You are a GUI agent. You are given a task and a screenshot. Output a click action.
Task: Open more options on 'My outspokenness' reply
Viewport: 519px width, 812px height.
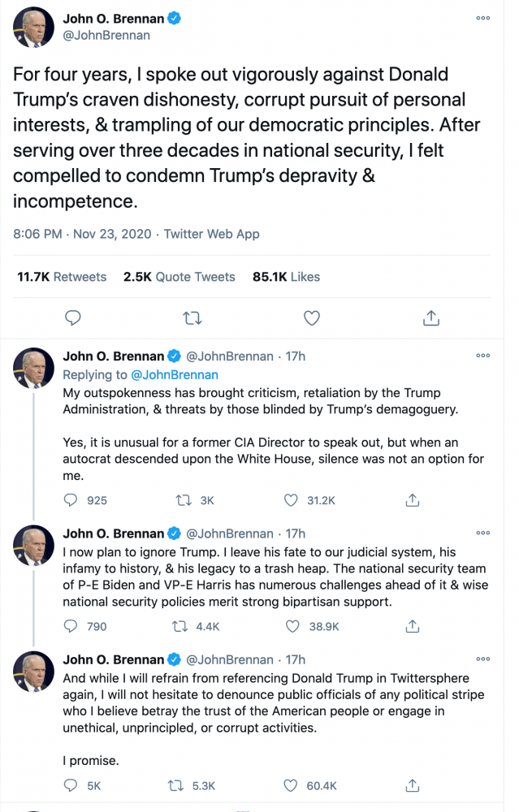(483, 355)
